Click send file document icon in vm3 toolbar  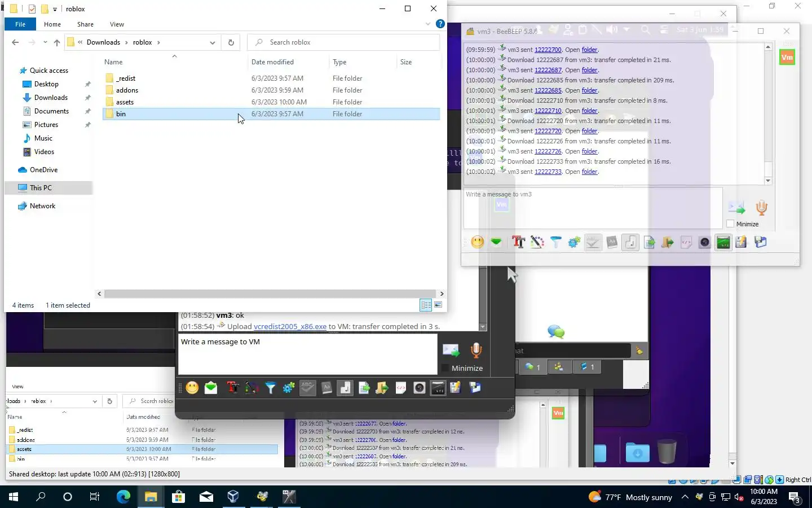click(x=649, y=242)
